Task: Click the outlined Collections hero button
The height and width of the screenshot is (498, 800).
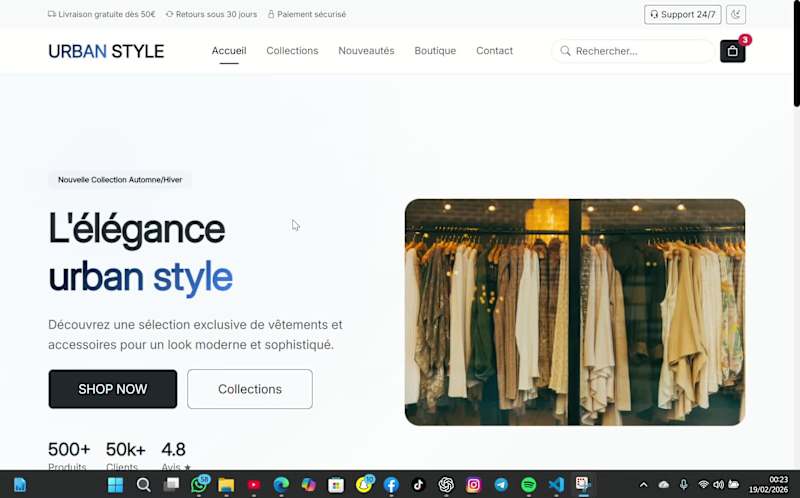Action: (x=249, y=389)
